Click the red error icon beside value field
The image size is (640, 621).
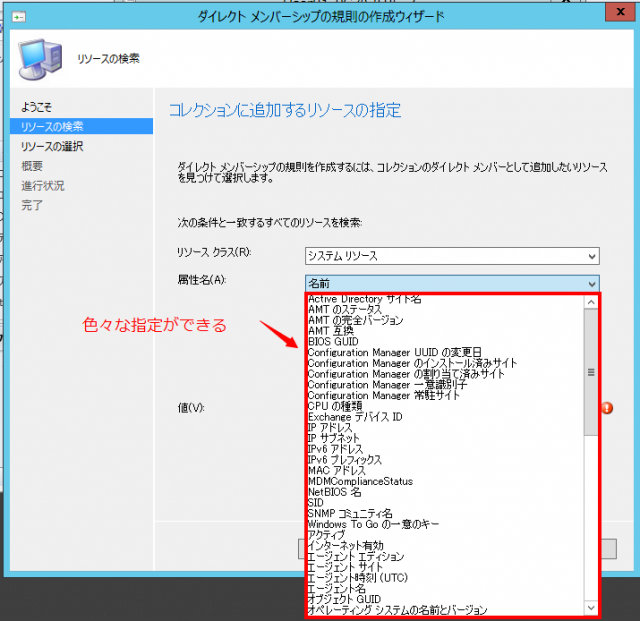(607, 408)
